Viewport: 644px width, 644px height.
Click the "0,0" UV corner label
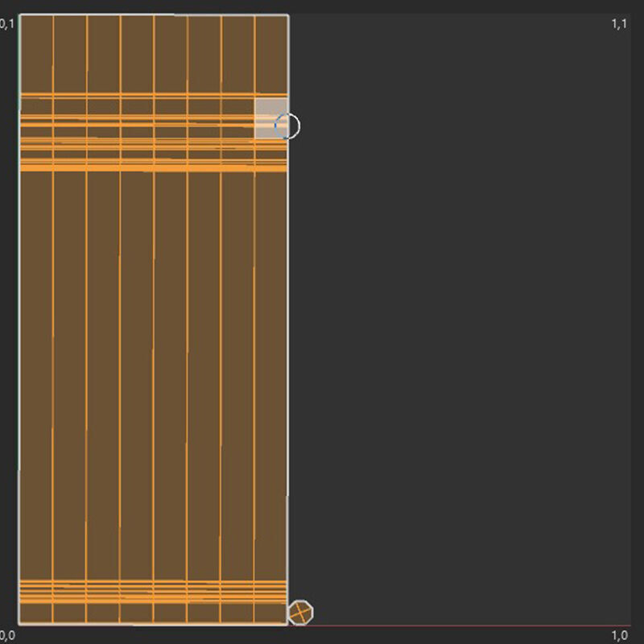pyautogui.click(x=7, y=635)
